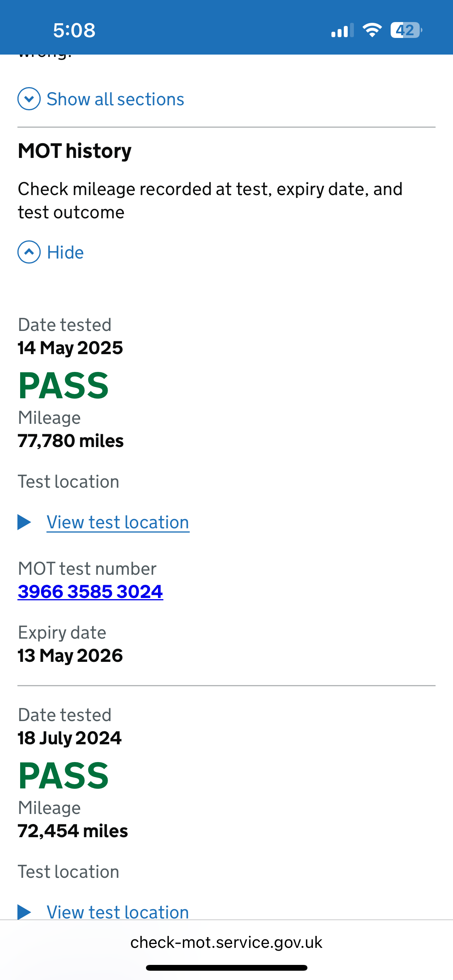Expand View test location for 18 July 2024
This screenshot has height=980, width=453.
[x=118, y=912]
